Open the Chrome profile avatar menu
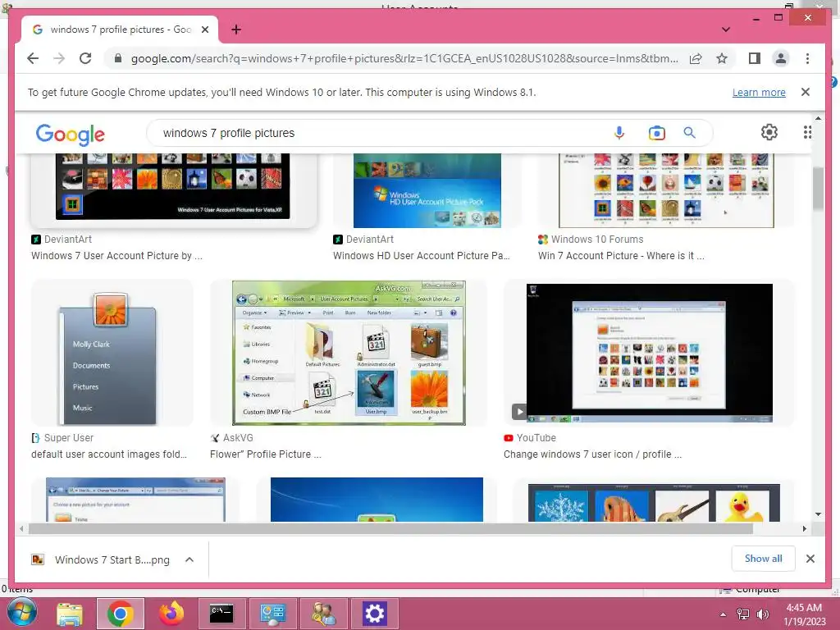Screen dimensions: 840x630 pos(781,58)
